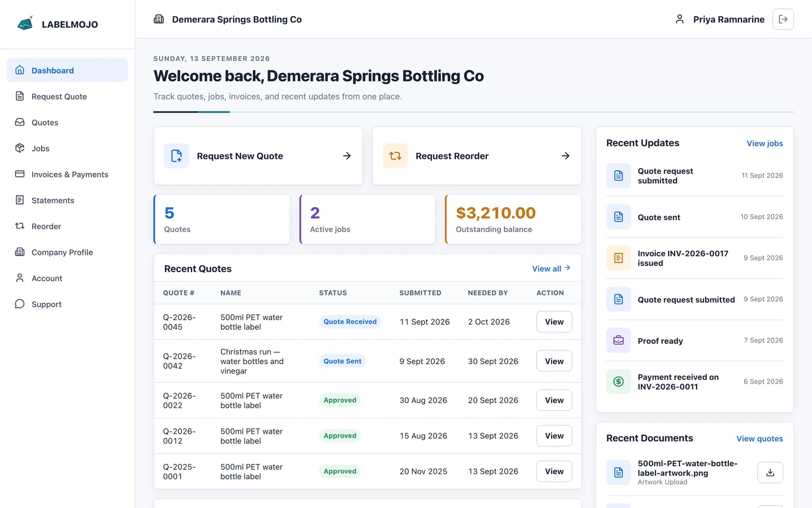Click Demerara Springs Bottling Co header name

pos(237,19)
